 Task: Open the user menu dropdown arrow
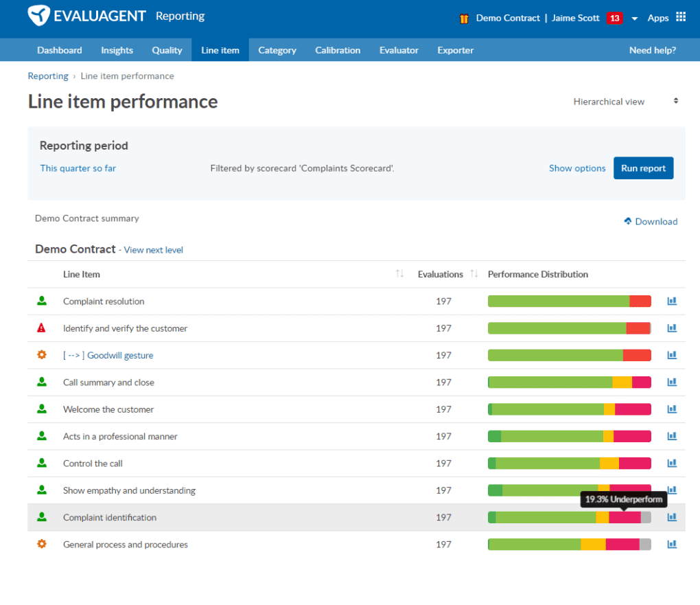tap(635, 17)
